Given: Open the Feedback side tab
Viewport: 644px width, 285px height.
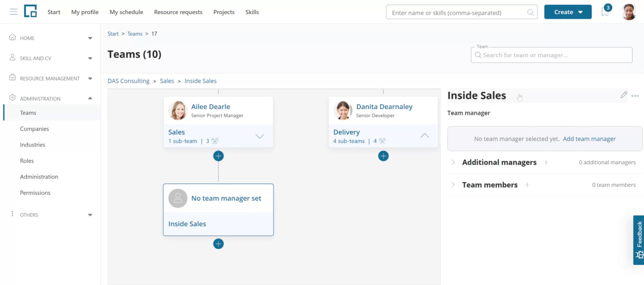Looking at the screenshot, I should 638,240.
